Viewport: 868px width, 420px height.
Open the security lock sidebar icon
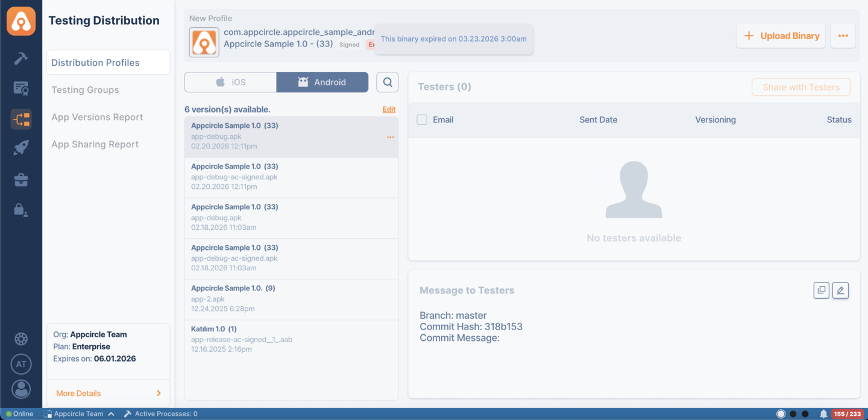click(21, 209)
